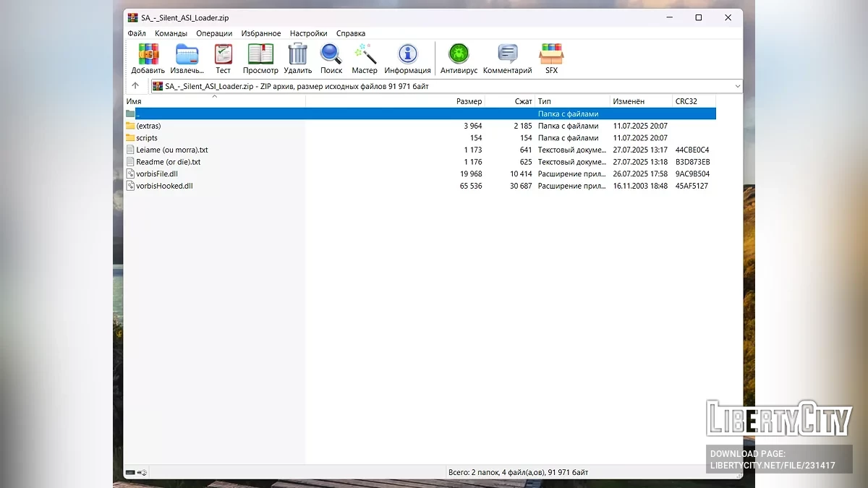The image size is (868, 488).
Task: Select the Извлечь (Extract) toolbar icon
Action: [187, 58]
